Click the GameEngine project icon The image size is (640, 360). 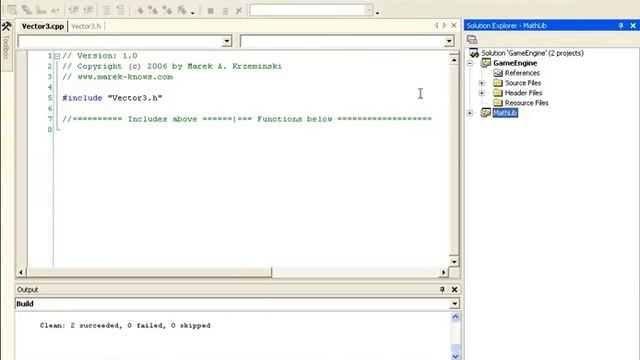[x=486, y=63]
